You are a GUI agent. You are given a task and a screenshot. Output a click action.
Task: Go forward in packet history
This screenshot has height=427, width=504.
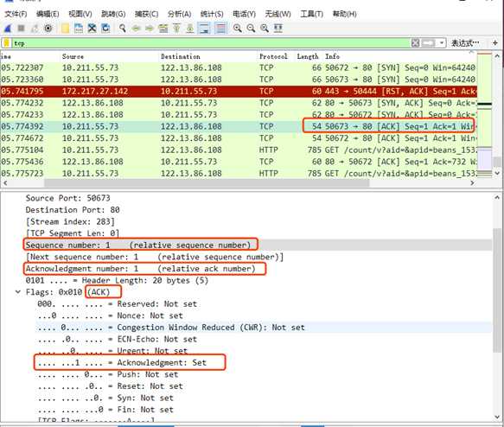click(150, 29)
